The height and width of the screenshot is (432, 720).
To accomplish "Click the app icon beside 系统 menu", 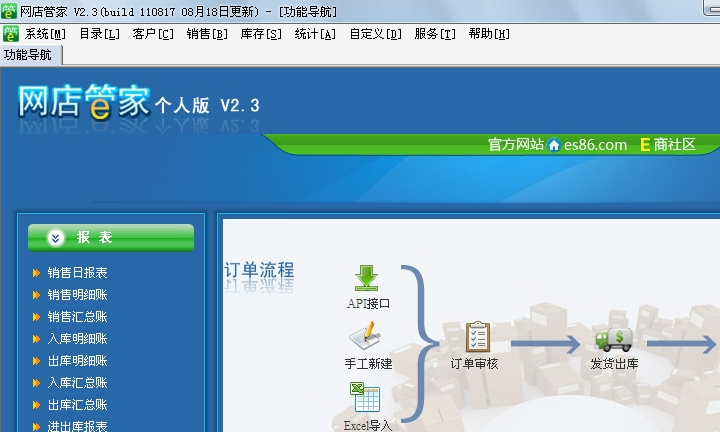I will (11, 34).
